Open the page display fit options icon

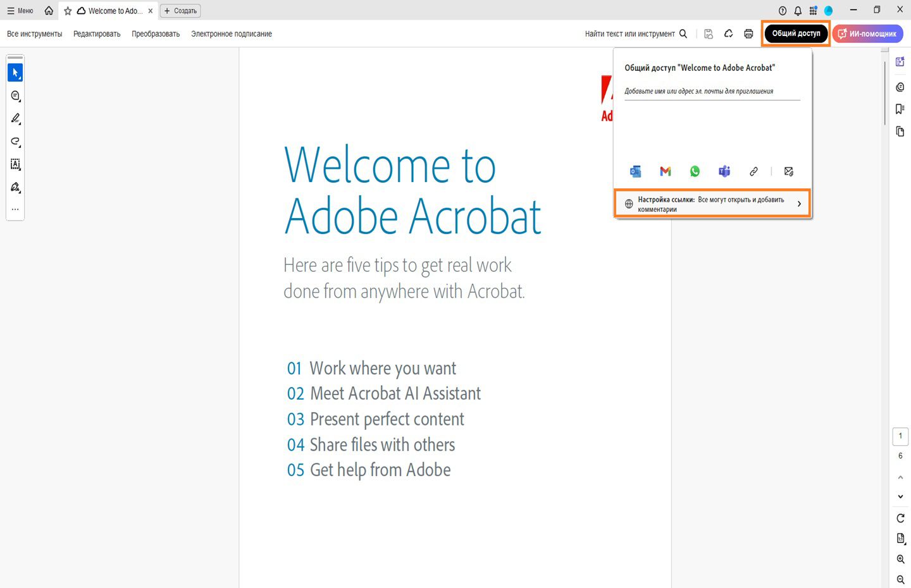(900, 539)
